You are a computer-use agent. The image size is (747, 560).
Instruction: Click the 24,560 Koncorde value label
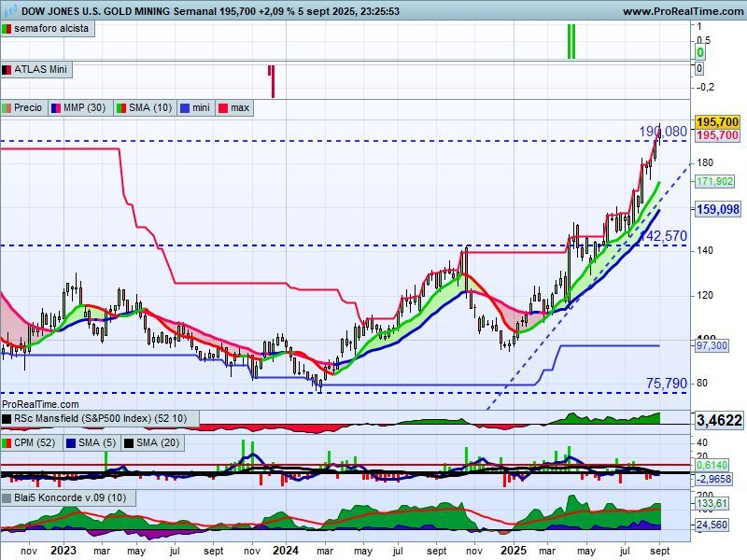click(x=712, y=525)
